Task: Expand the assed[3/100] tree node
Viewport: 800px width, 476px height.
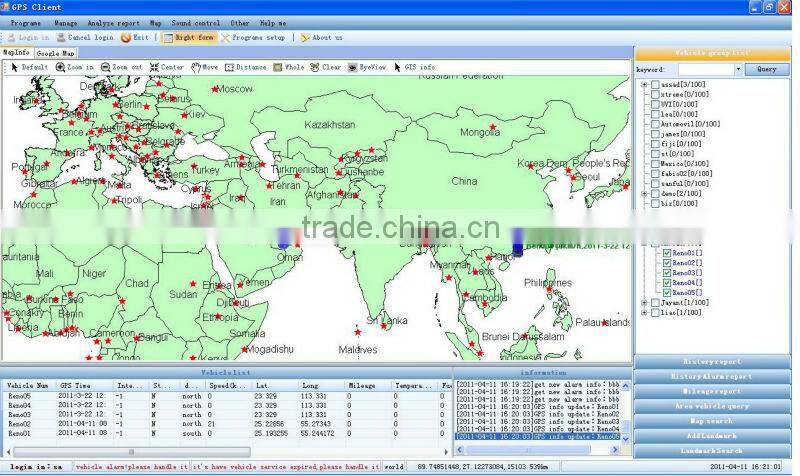Action: pos(644,85)
